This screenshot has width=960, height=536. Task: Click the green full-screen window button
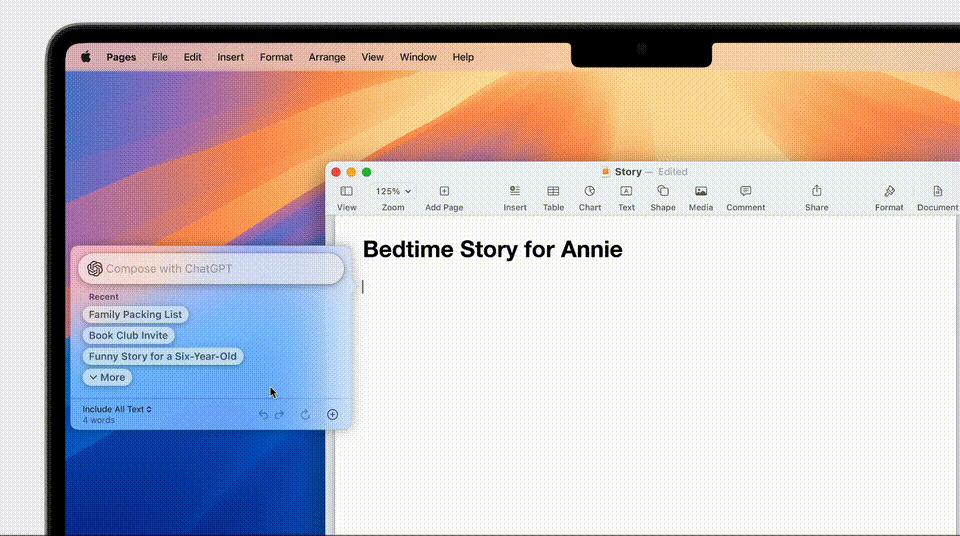click(x=367, y=172)
